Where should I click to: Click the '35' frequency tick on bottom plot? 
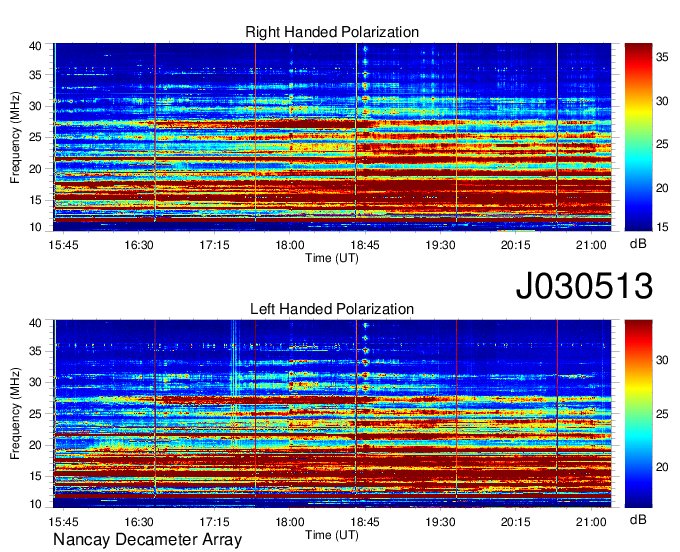click(x=35, y=351)
